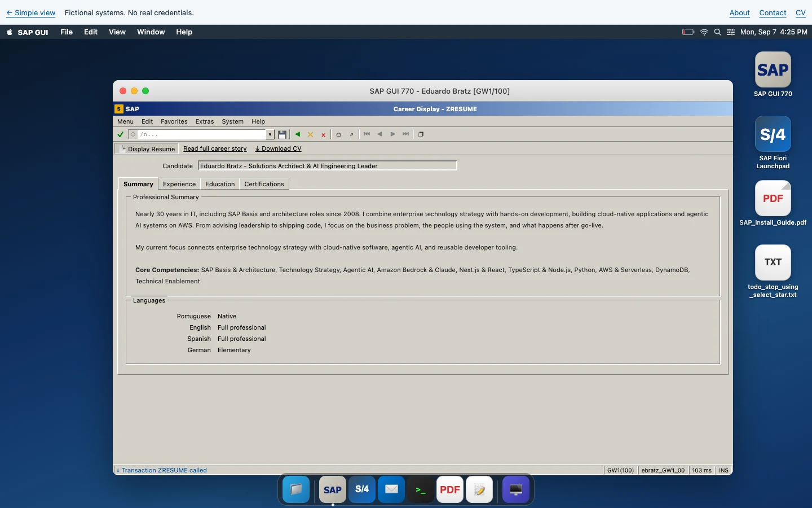Click the Display Resume button
The height and width of the screenshot is (508, 812).
[x=147, y=148]
